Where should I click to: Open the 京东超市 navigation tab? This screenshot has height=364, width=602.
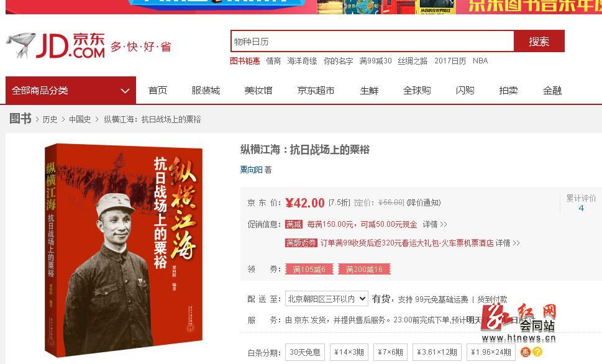[316, 90]
